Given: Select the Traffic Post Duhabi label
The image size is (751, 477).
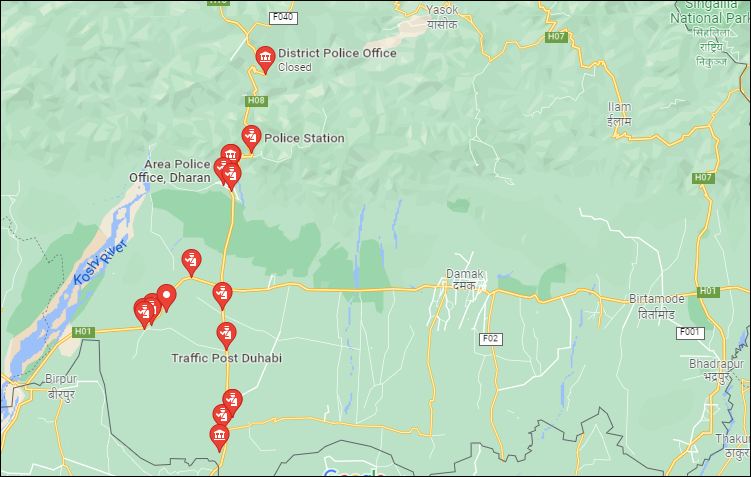Looking at the screenshot, I should (x=227, y=358).
